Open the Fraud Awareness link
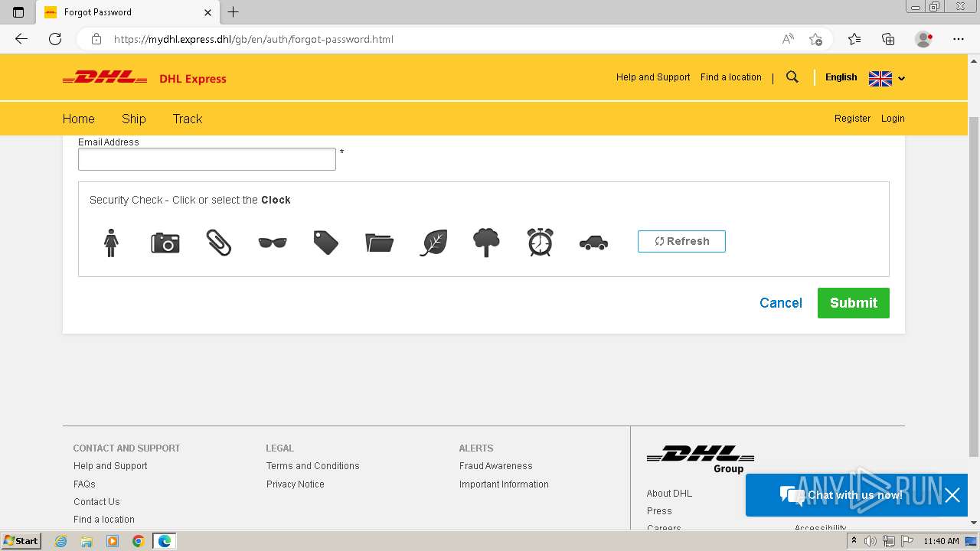 coord(496,466)
